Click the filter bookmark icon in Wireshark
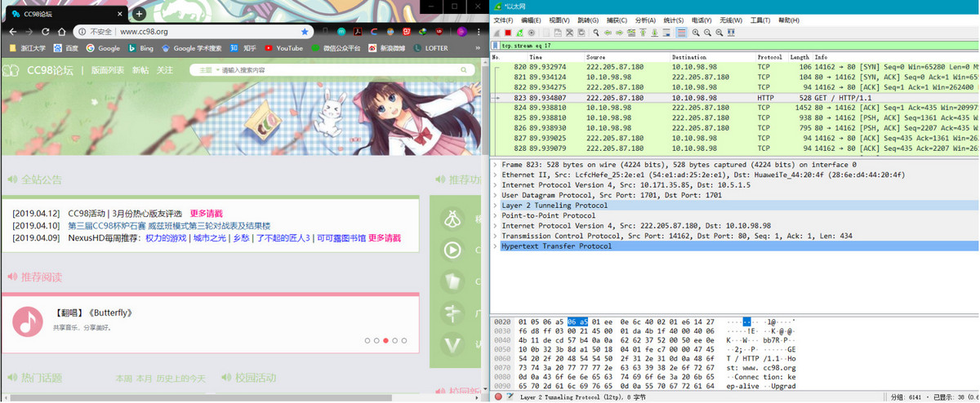980x403 pixels. [496, 46]
